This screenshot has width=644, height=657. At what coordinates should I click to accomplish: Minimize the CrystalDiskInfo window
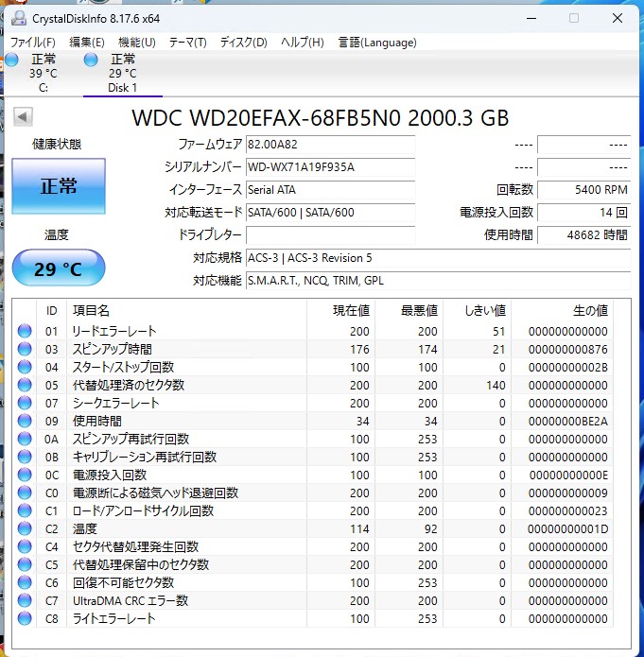coord(531,19)
